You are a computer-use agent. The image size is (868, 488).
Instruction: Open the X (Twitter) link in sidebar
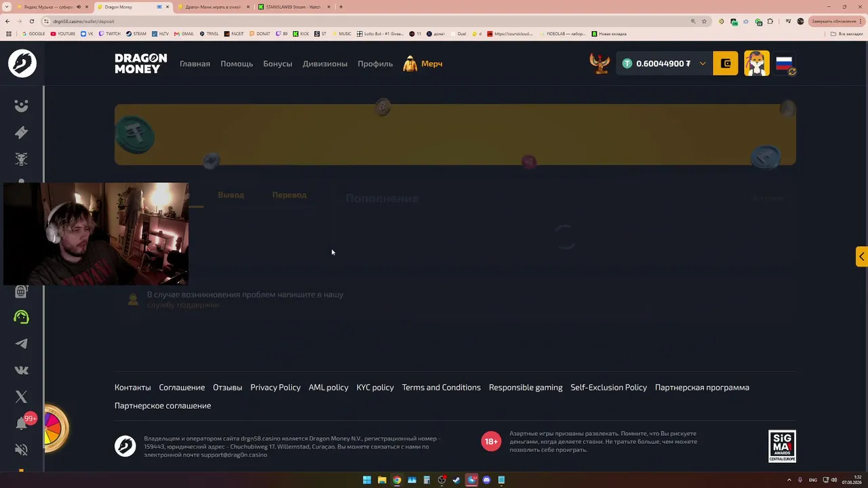[x=22, y=396]
